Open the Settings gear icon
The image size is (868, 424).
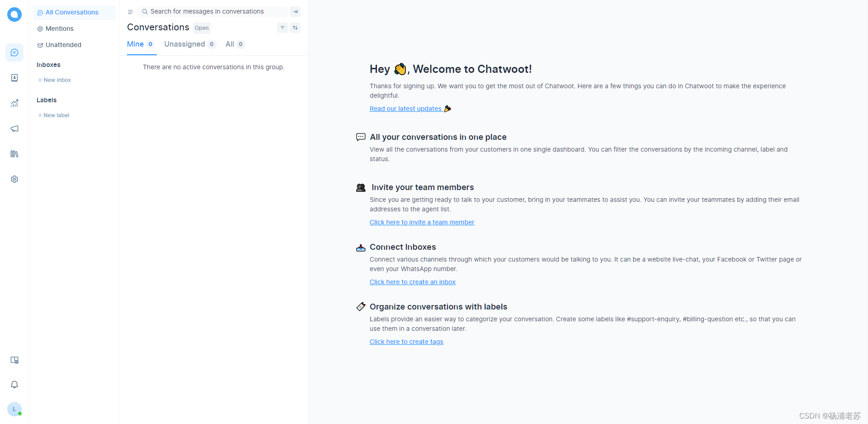point(14,179)
